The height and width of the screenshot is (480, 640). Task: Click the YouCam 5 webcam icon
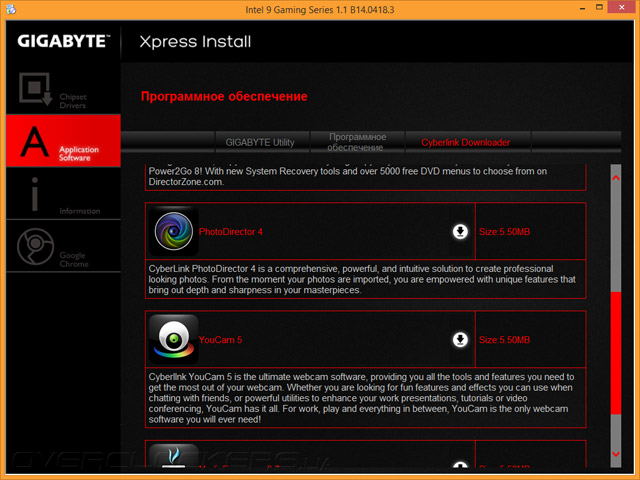point(173,340)
